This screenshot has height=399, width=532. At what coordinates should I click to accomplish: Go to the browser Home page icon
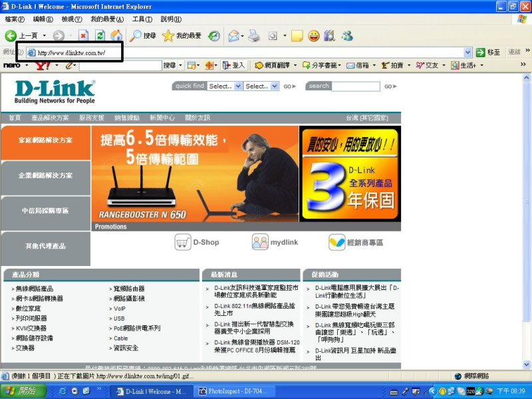click(116, 36)
